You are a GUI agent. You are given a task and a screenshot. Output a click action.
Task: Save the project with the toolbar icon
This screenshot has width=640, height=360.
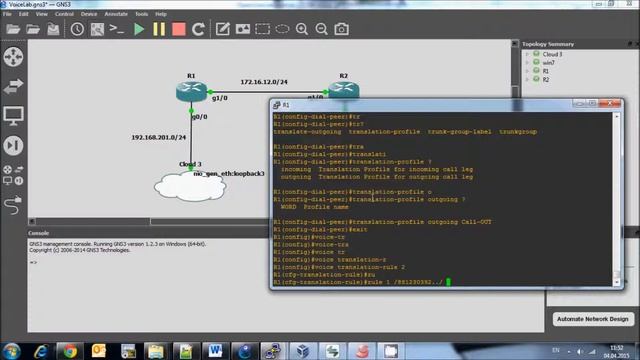click(x=53, y=29)
